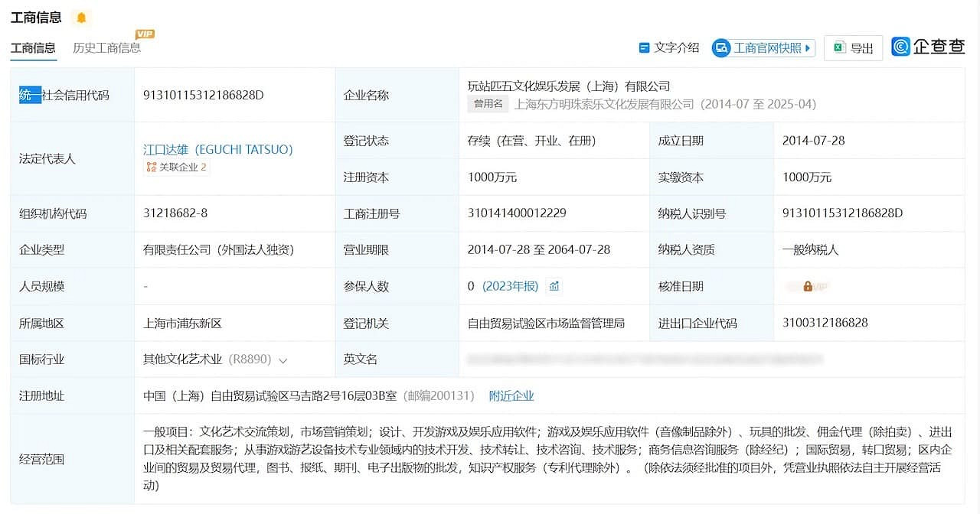Click the 曾用名 tag
Screen dimensions: 980x514
pyautogui.click(x=488, y=104)
